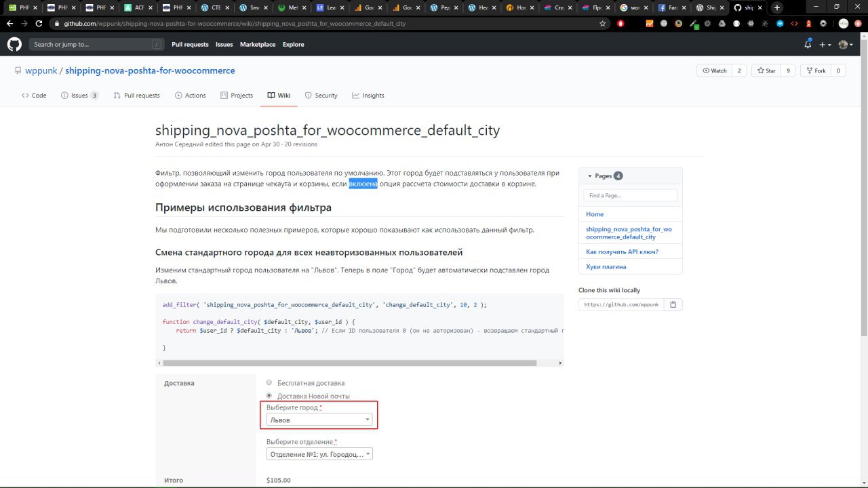Copy the wiki clone URL with clipboard icon

673,305
